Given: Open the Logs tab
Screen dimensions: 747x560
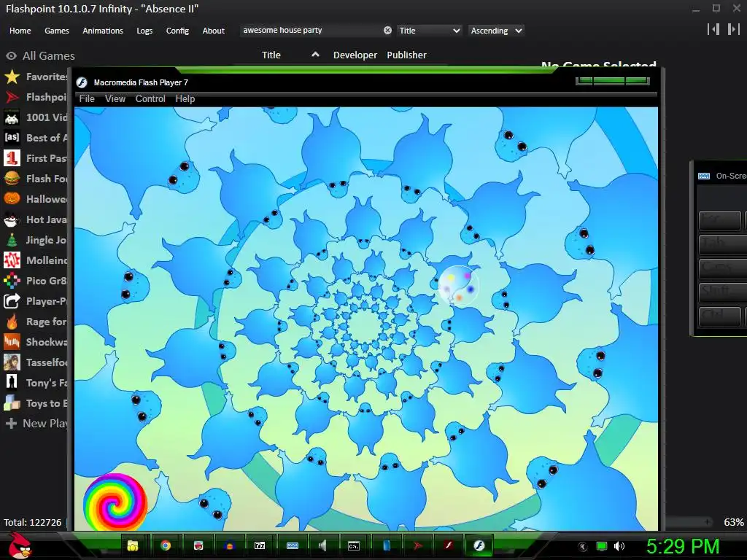Looking at the screenshot, I should (144, 31).
